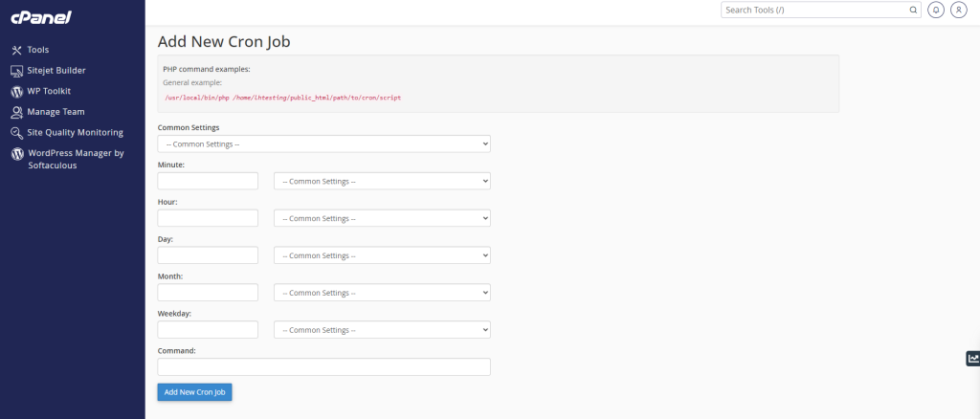Click the Manage Team icon
This screenshot has width=980, height=419.
point(16,112)
